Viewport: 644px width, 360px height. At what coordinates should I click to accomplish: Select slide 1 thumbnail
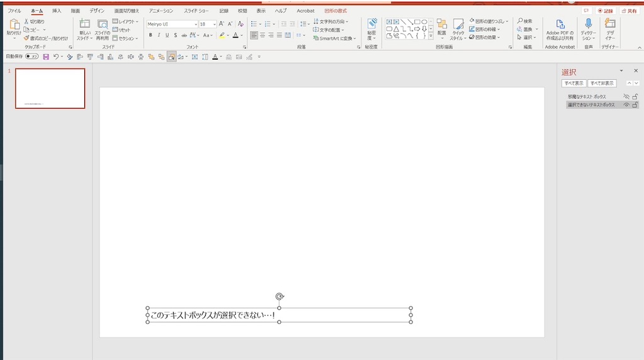point(50,88)
